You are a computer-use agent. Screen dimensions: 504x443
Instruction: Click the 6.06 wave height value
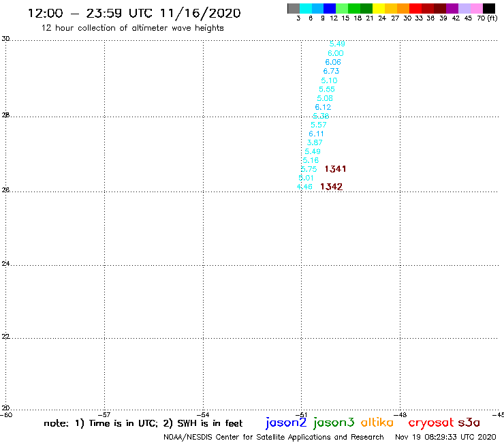333,62
